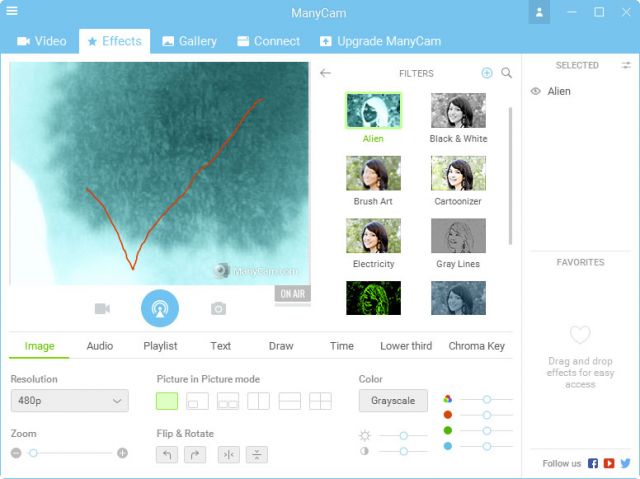This screenshot has height=479, width=640.
Task: Apply the green neon outline filter
Action: pyautogui.click(x=373, y=298)
